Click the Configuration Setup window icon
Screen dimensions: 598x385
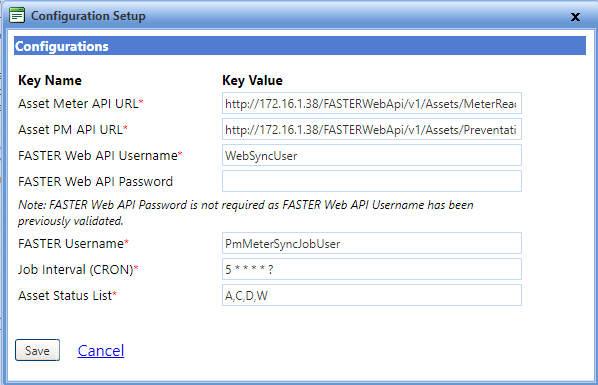pos(17,15)
